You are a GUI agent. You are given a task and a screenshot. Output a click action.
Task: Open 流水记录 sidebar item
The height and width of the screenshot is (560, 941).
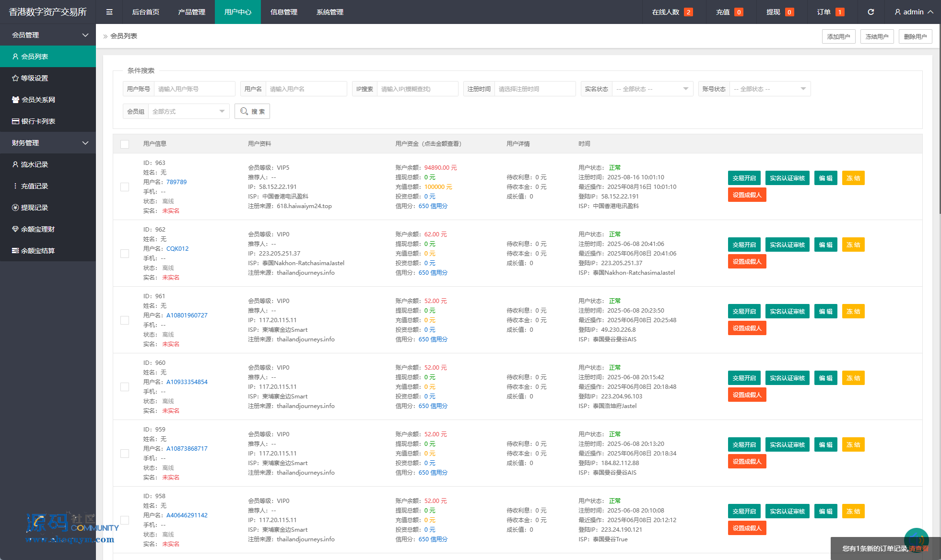pyautogui.click(x=34, y=164)
